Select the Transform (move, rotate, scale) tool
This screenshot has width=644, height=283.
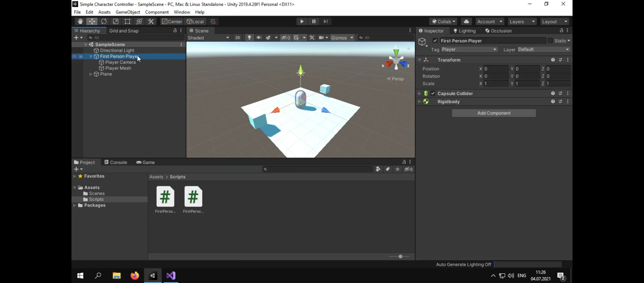(x=139, y=21)
